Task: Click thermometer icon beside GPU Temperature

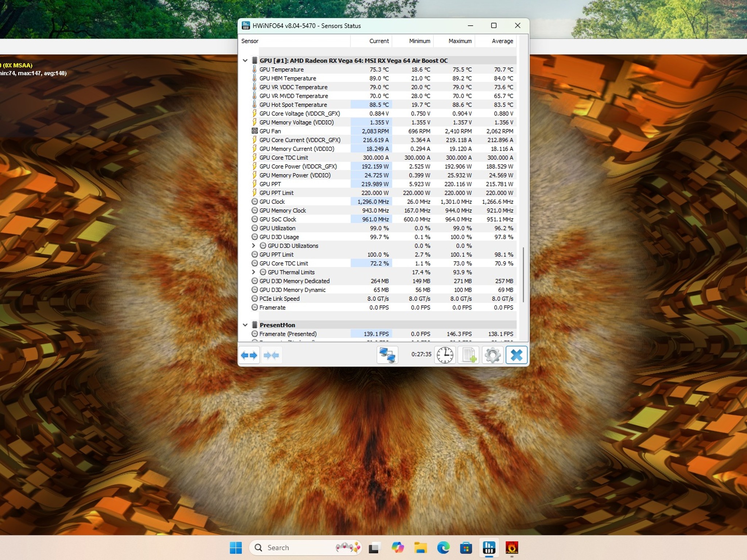Action: click(x=255, y=69)
